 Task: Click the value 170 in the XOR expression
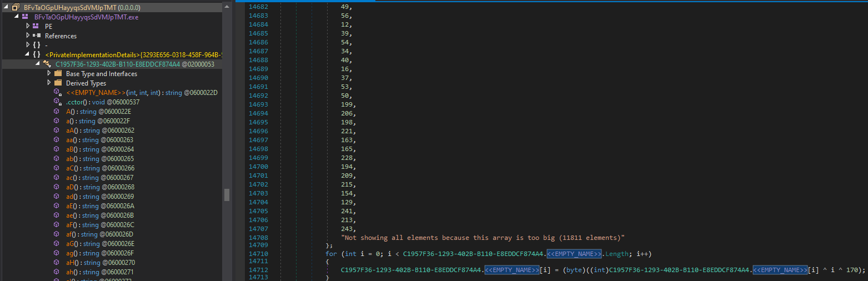point(852,270)
